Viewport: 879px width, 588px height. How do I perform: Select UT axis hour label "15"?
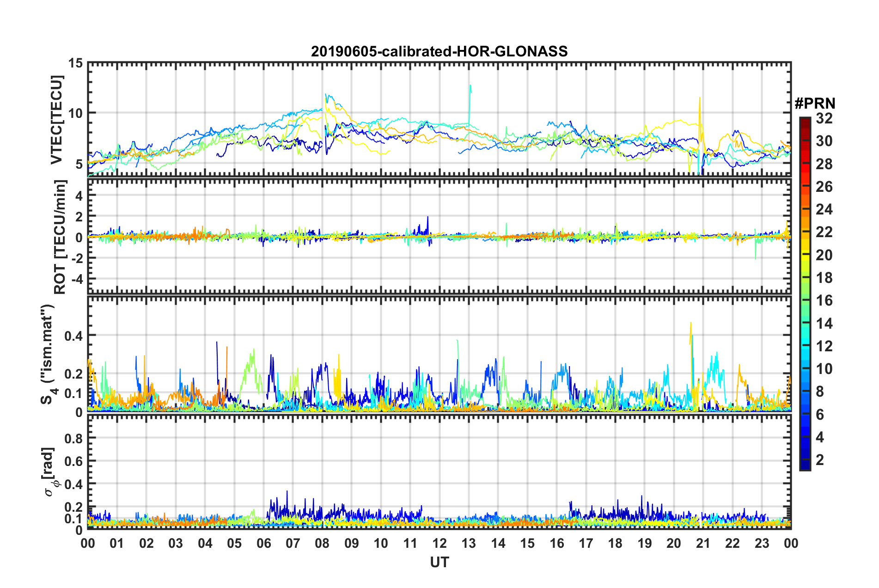point(527,544)
